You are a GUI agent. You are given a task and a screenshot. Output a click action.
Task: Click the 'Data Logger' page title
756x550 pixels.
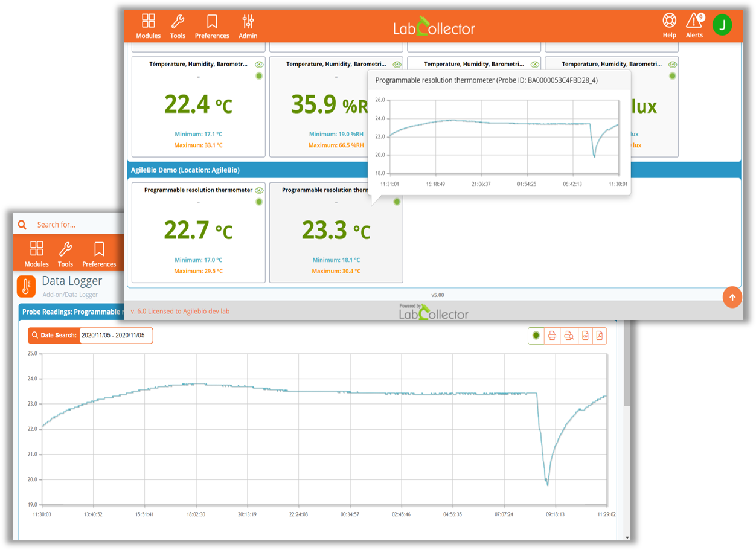click(72, 281)
